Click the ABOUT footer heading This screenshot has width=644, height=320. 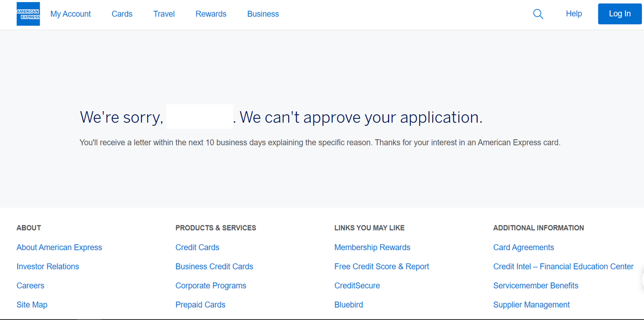pyautogui.click(x=29, y=228)
